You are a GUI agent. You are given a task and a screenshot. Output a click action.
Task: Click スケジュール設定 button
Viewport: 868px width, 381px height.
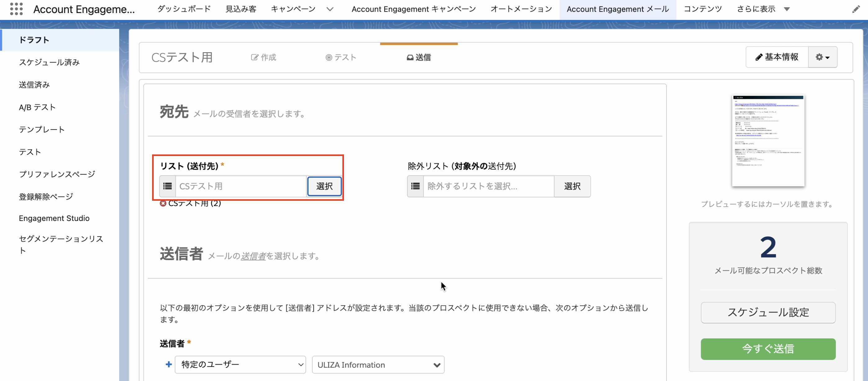[x=768, y=312]
